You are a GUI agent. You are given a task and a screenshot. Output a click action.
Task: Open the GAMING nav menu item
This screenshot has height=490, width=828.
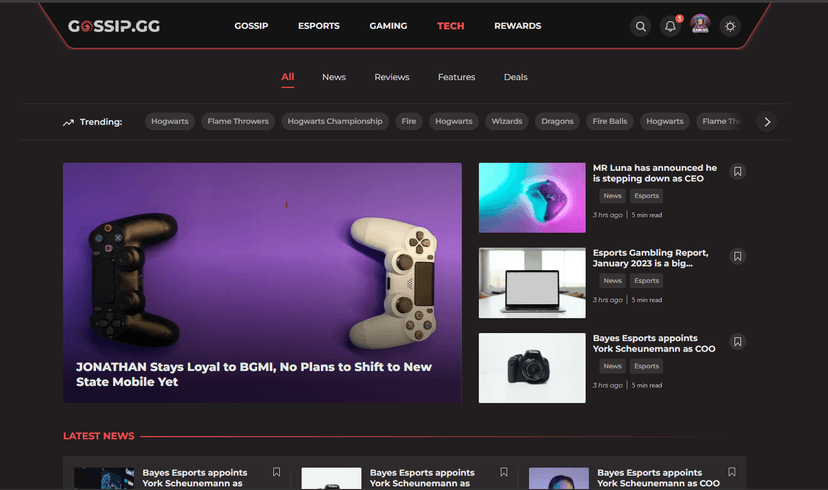tap(388, 26)
